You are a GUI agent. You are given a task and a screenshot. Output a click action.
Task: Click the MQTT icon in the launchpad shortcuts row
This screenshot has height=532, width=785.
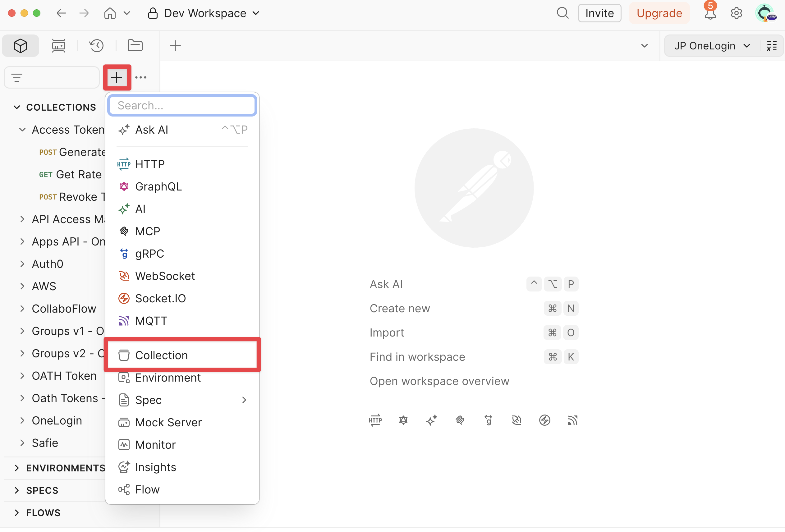point(572,420)
